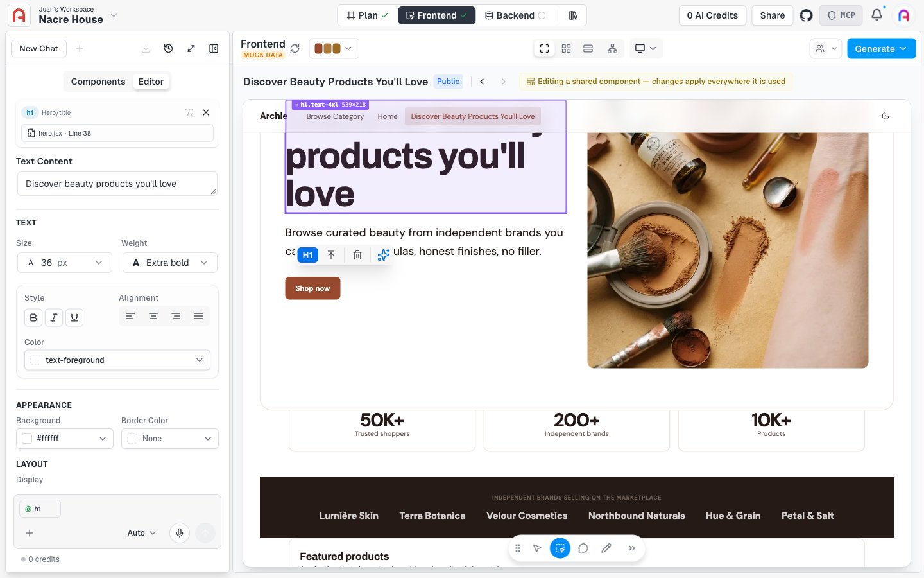Switch to fullscreen preview view
This screenshot has width=924, height=578.
click(544, 49)
